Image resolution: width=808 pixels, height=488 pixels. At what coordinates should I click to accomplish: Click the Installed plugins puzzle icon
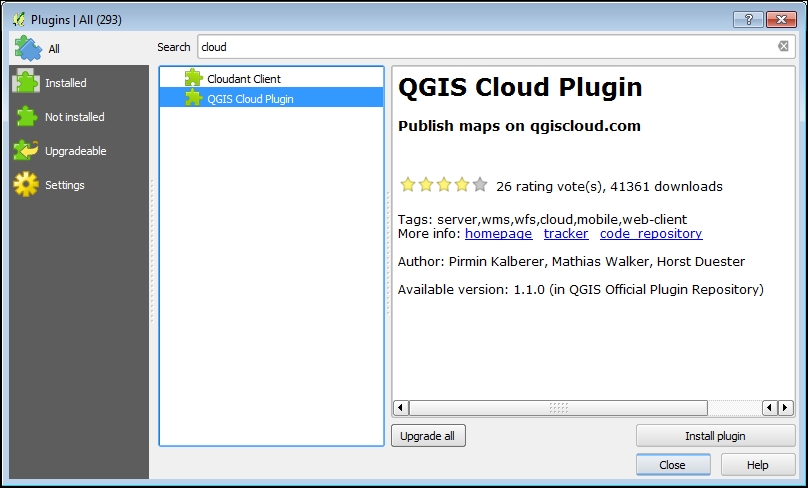26,82
